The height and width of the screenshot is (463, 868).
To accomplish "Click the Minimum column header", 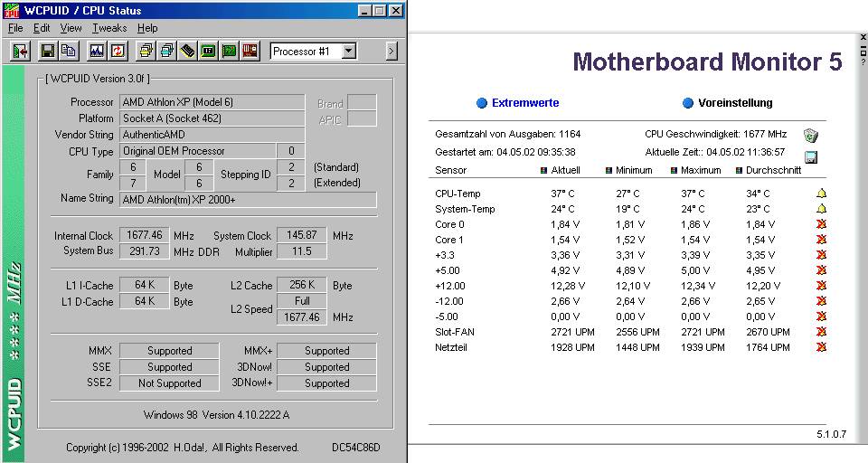I will tap(634, 170).
